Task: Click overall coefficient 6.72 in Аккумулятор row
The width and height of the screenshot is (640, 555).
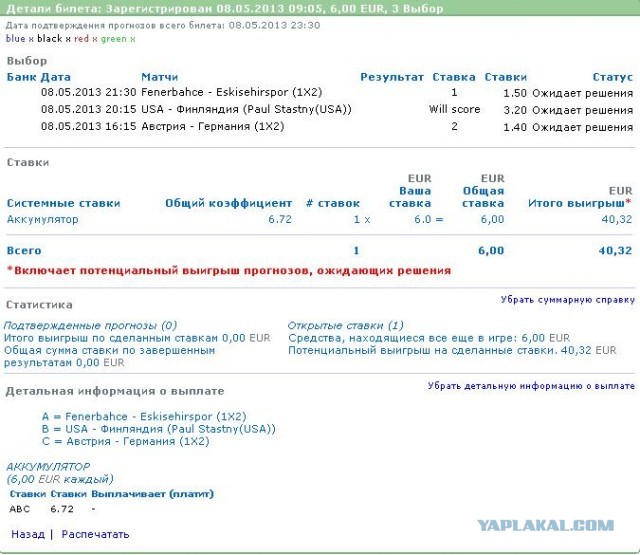Action: [280, 220]
